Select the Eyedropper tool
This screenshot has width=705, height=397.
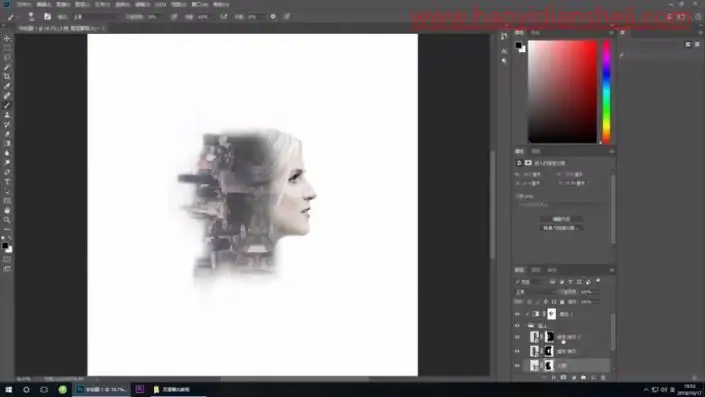click(7, 86)
